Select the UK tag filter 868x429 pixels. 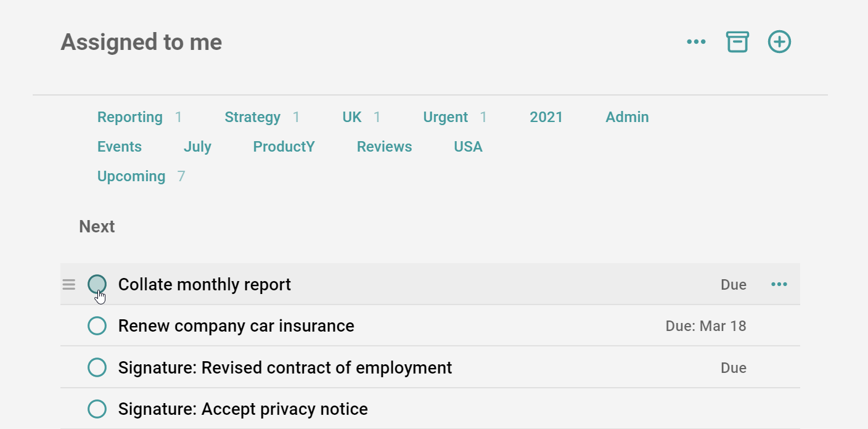(352, 117)
